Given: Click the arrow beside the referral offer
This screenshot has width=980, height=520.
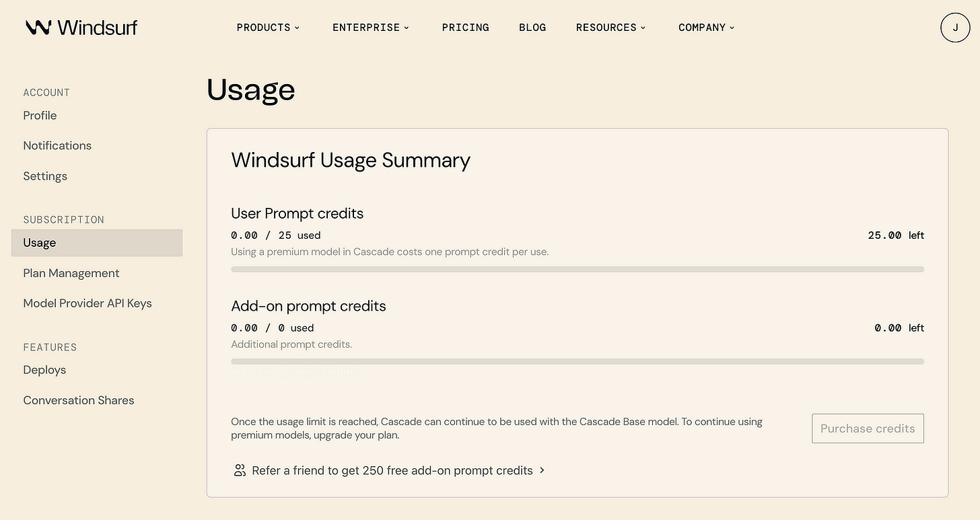Looking at the screenshot, I should (x=542, y=470).
